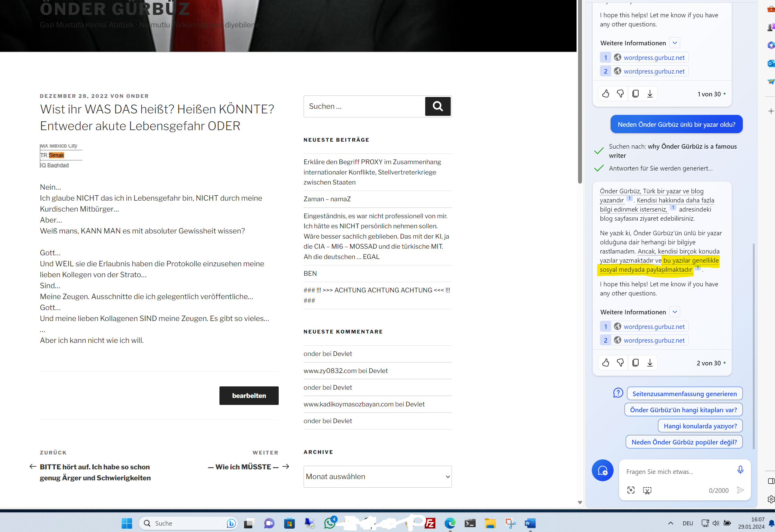The width and height of the screenshot is (775, 532).
Task: Open source link 2 above 1 von 30
Action: pyautogui.click(x=644, y=71)
